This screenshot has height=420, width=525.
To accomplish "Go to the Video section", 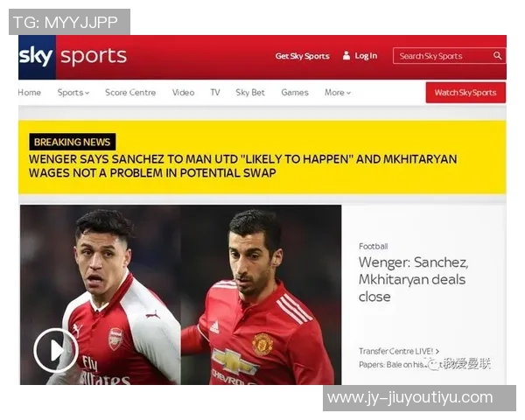I will [x=183, y=93].
